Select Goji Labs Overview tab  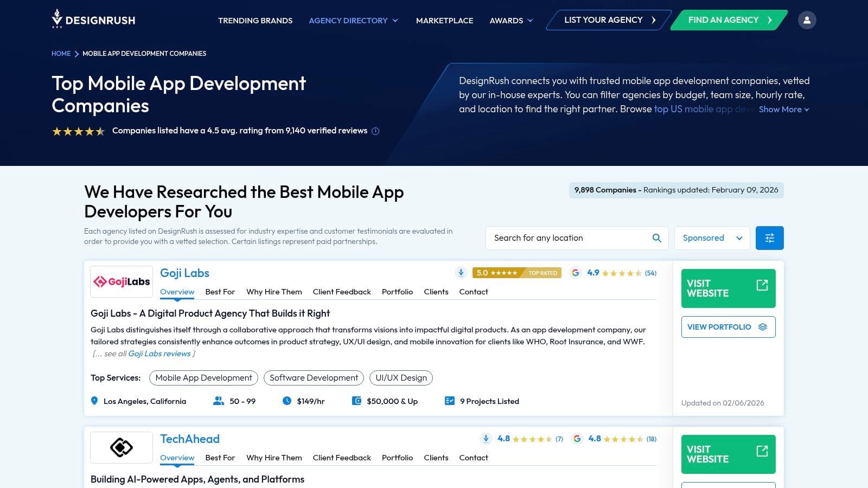177,292
